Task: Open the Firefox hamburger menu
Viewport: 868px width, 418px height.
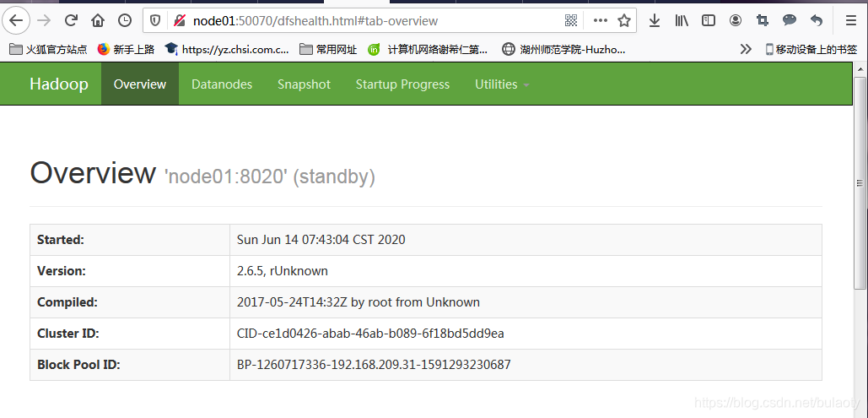Action: (x=851, y=21)
